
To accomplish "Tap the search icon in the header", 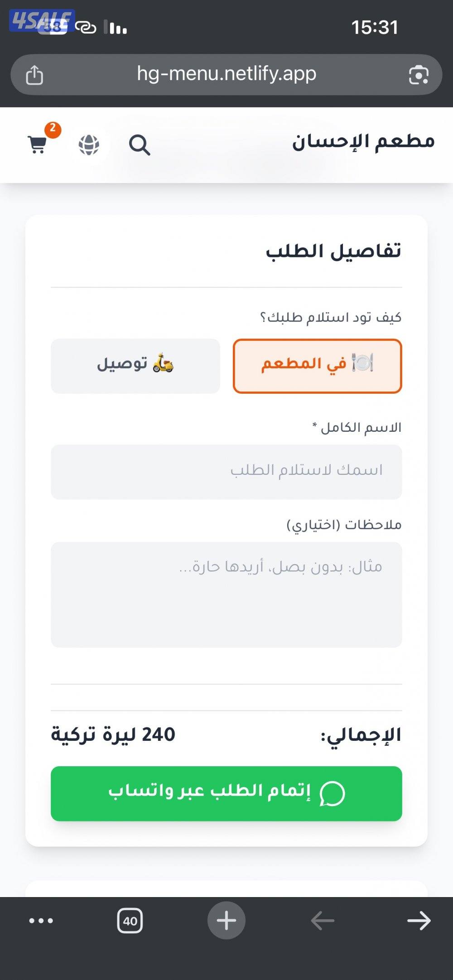I will 140,146.
